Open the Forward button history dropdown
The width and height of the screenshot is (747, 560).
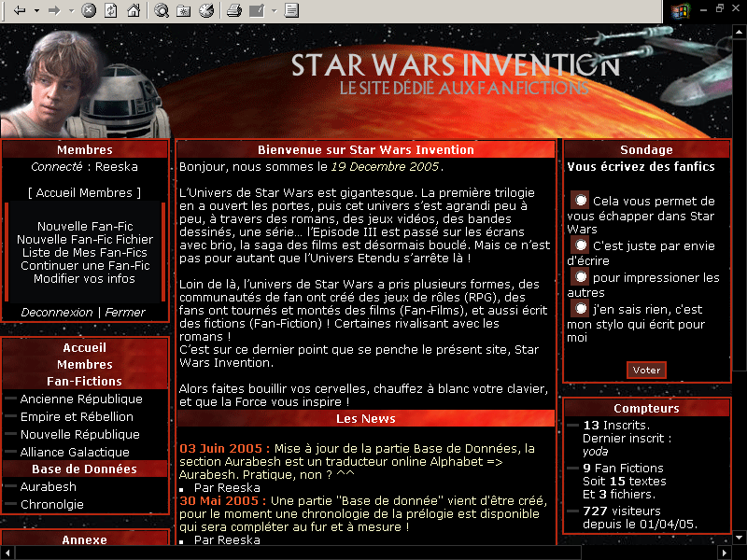click(72, 10)
